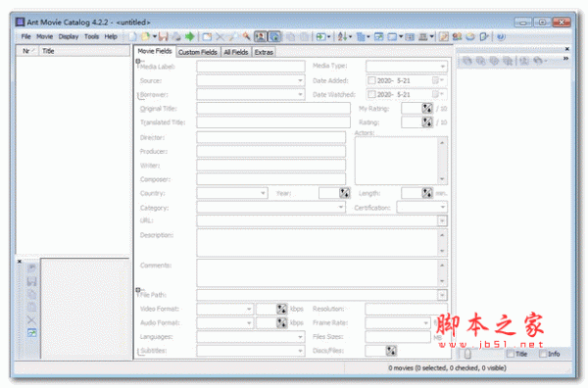Click the File Path browse button
This screenshot has height=388, width=588.
[x=442, y=295]
